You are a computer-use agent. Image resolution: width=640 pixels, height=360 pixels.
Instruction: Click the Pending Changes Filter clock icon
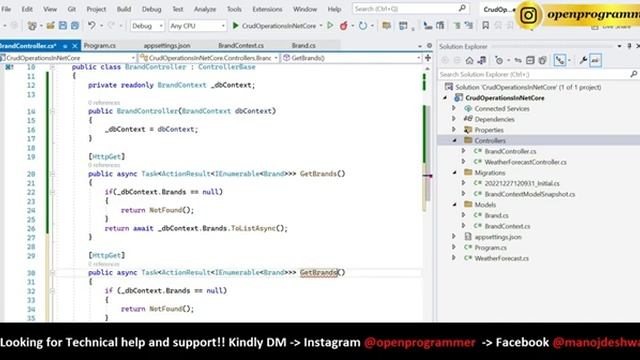499,60
